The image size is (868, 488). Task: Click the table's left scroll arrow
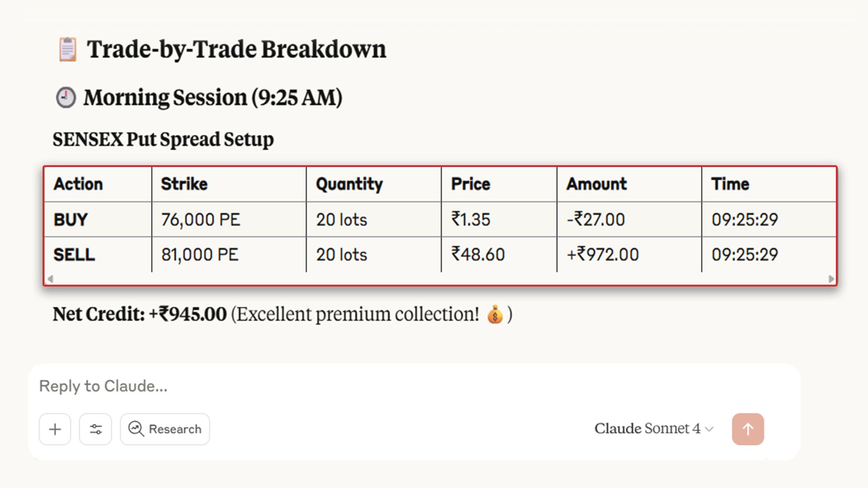[x=51, y=279]
